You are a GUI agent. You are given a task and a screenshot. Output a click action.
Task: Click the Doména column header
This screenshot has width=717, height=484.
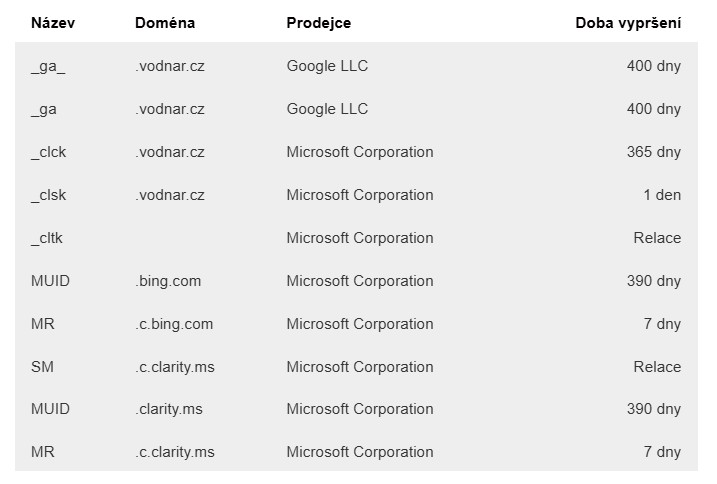pyautogui.click(x=165, y=23)
